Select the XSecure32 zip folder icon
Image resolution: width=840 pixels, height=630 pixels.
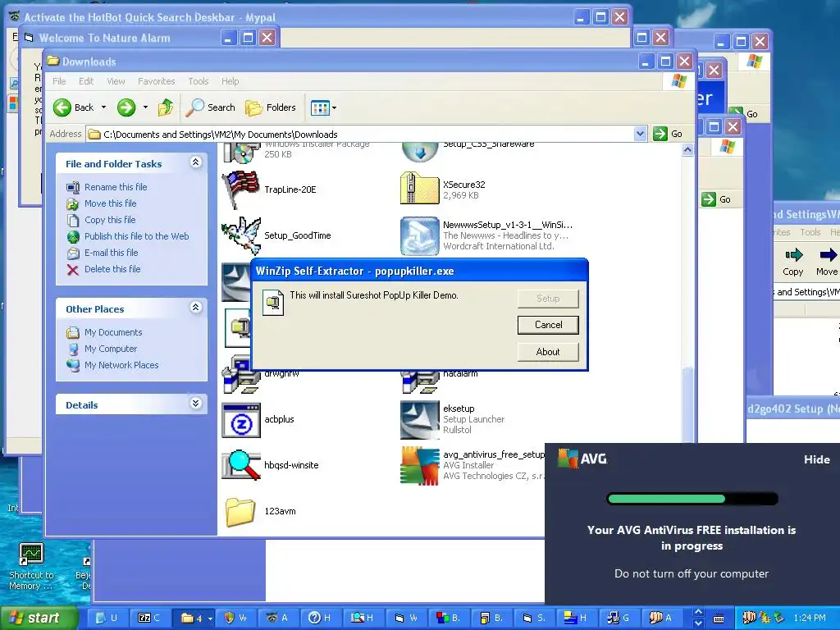[419, 189]
